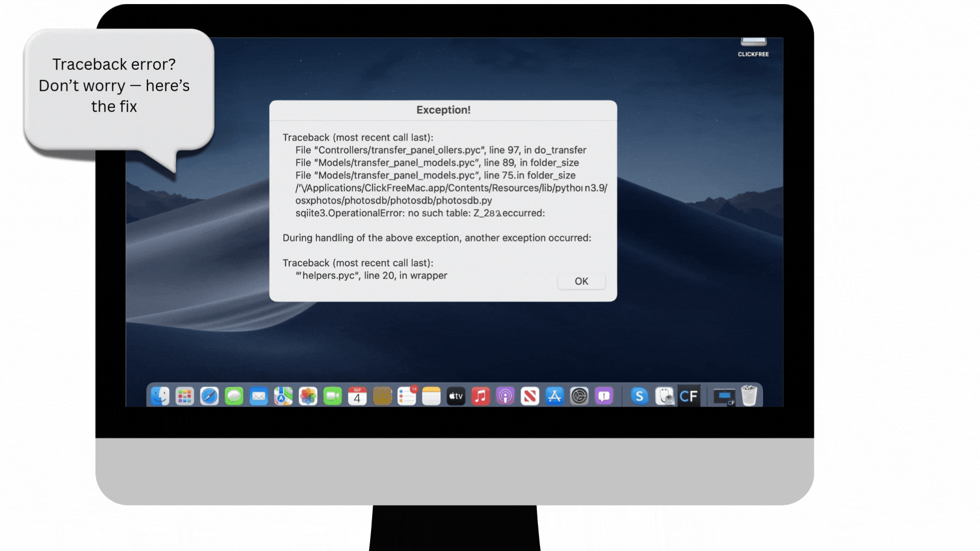Click the ClickFreeMac.app path line
This screenshot has width=980, height=551.
coord(451,188)
